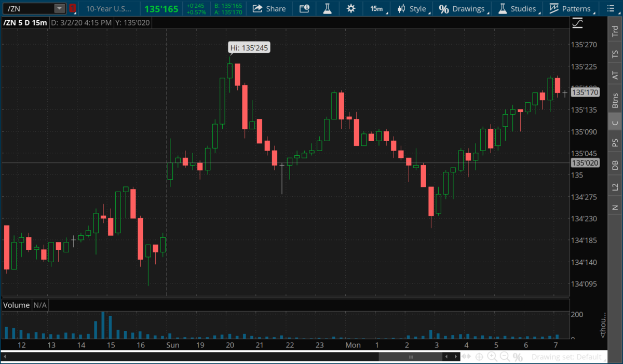Click the horizontal expand arrows icon
Screen dimensions: 623x364
[466, 357]
